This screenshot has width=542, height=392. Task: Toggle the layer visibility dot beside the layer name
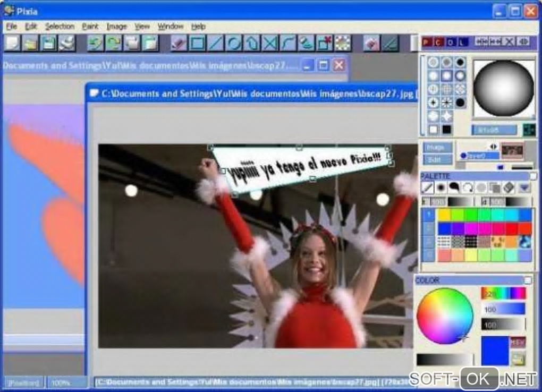(x=463, y=156)
